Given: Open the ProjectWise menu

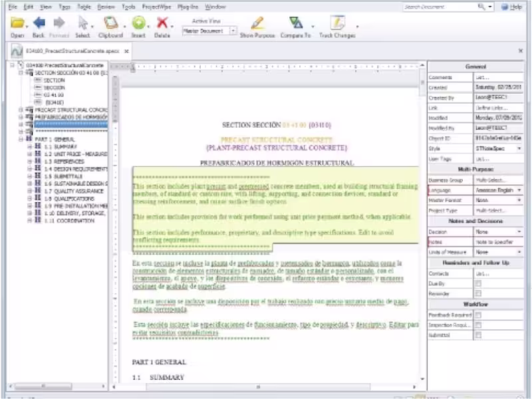Looking at the screenshot, I should 156,7.
